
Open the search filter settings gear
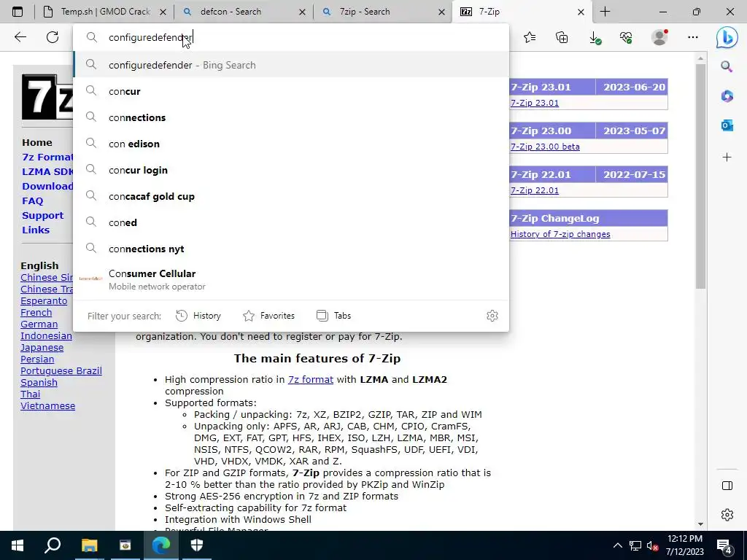tap(492, 316)
